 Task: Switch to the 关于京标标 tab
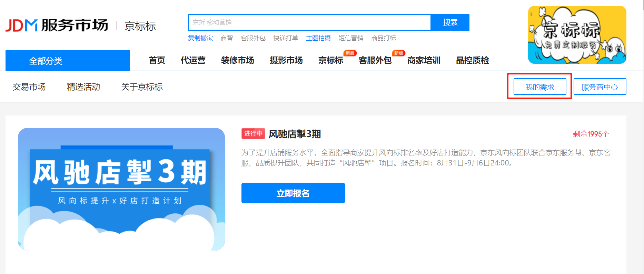coord(142,87)
